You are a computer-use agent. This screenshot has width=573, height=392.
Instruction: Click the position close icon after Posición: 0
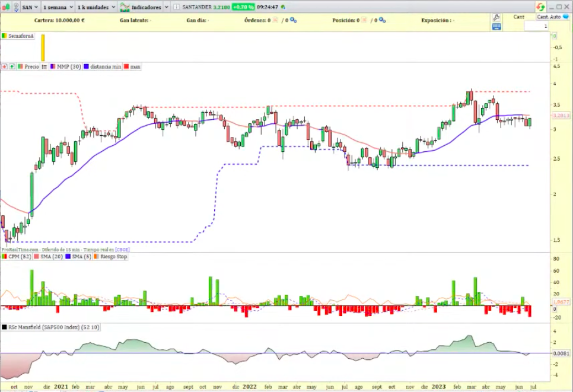coord(364,20)
